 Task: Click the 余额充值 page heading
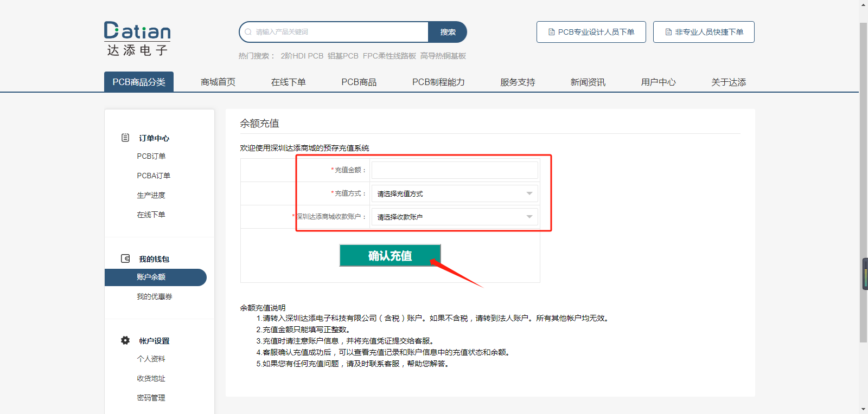[260, 123]
